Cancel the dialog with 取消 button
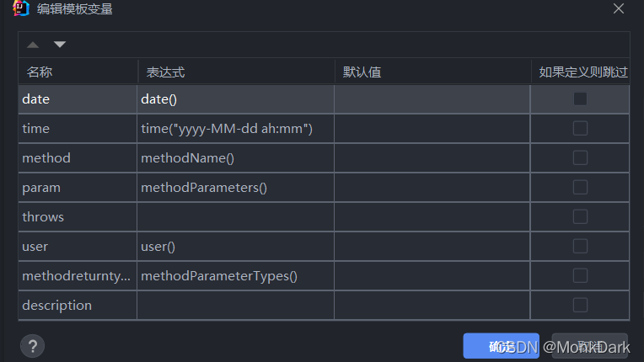Image resolution: width=644 pixels, height=362 pixels. tap(590, 346)
